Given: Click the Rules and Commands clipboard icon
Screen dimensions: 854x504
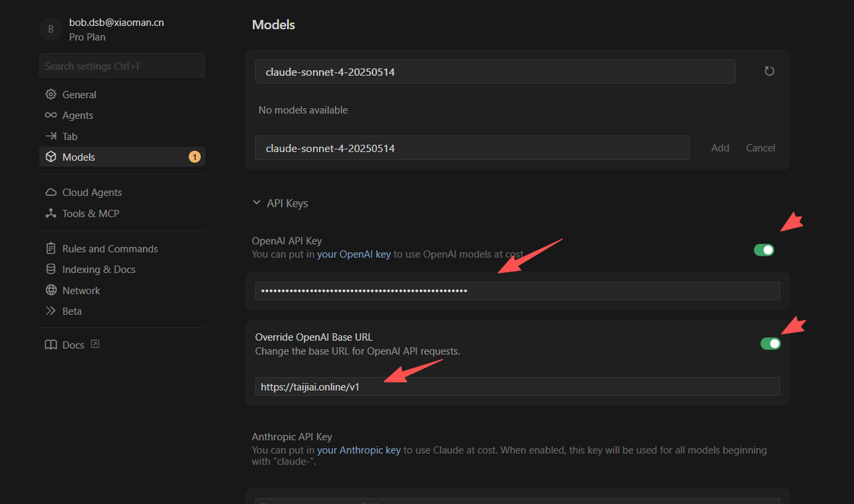Looking at the screenshot, I should tap(51, 249).
